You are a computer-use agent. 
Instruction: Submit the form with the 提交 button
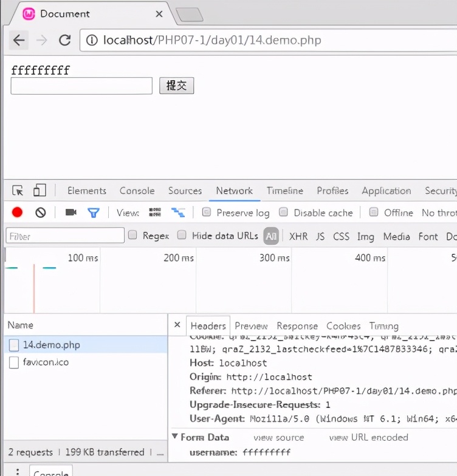coord(176,86)
